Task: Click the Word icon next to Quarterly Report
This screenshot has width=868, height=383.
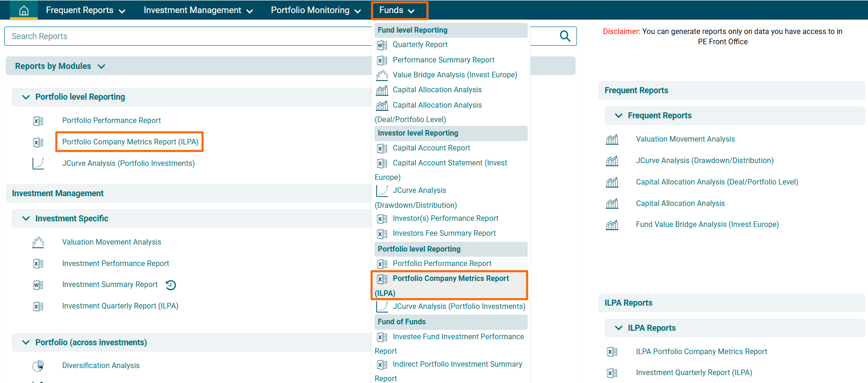Action: pyautogui.click(x=382, y=45)
